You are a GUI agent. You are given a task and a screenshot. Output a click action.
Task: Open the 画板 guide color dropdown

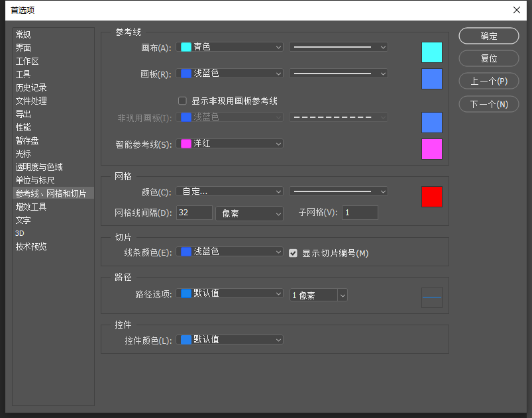(229, 74)
